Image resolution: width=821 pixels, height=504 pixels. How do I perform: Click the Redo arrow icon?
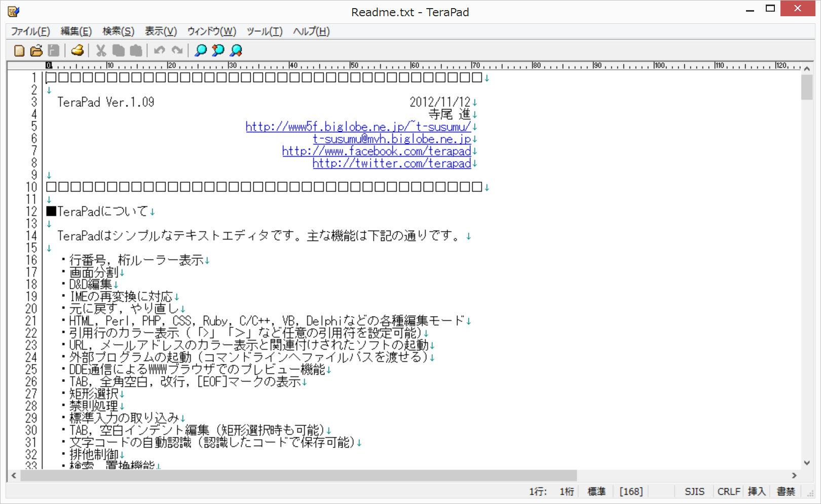click(177, 51)
